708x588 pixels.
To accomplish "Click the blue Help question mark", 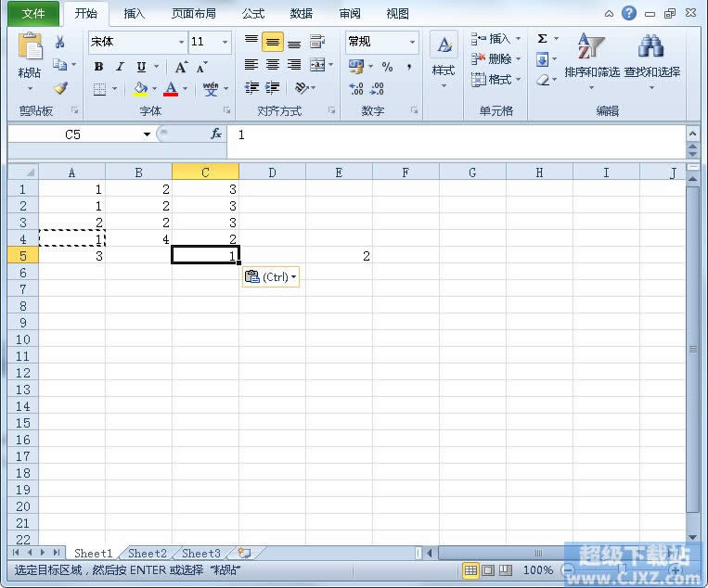I will (629, 13).
